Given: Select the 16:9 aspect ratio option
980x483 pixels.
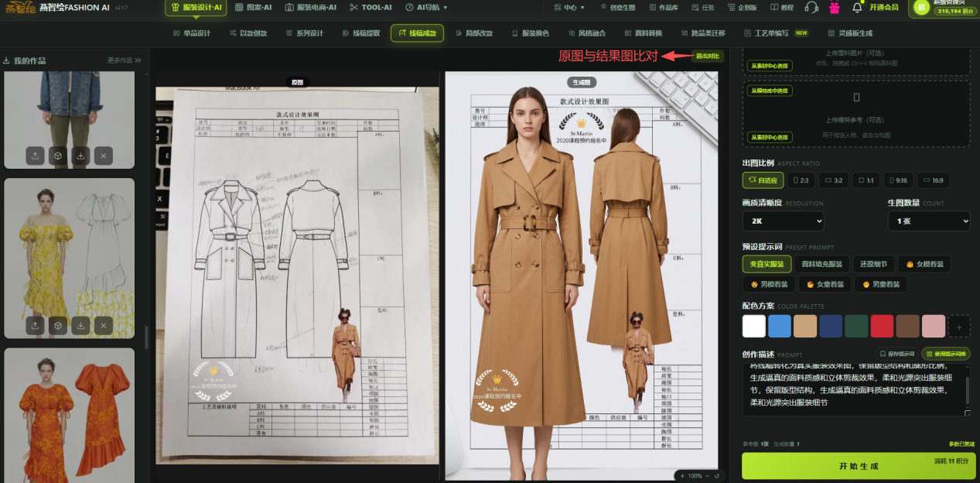Looking at the screenshot, I should 932,180.
